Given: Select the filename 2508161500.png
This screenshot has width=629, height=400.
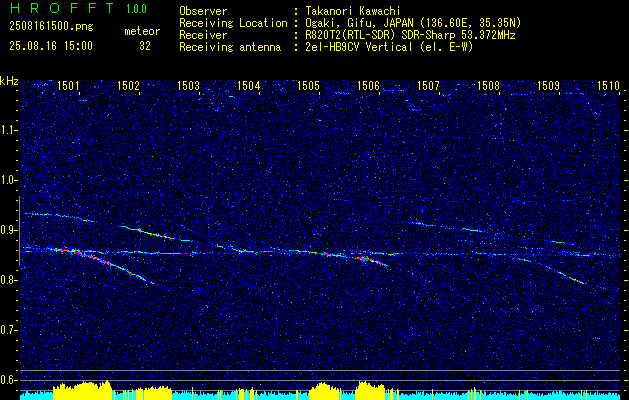Looking at the screenshot, I should click(x=51, y=27).
